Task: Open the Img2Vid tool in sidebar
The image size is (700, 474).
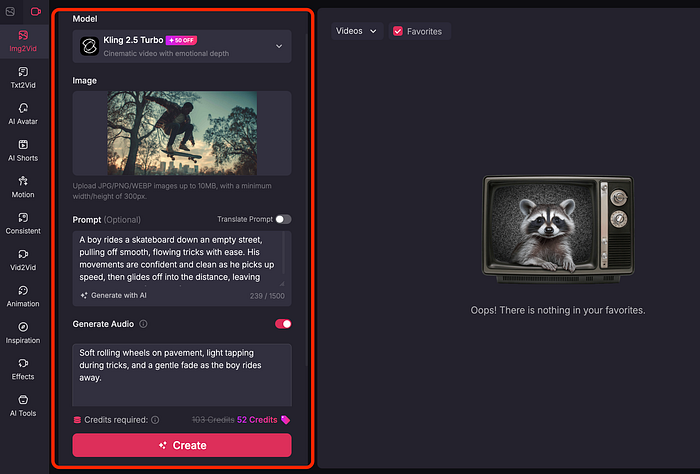Action: pos(23,41)
